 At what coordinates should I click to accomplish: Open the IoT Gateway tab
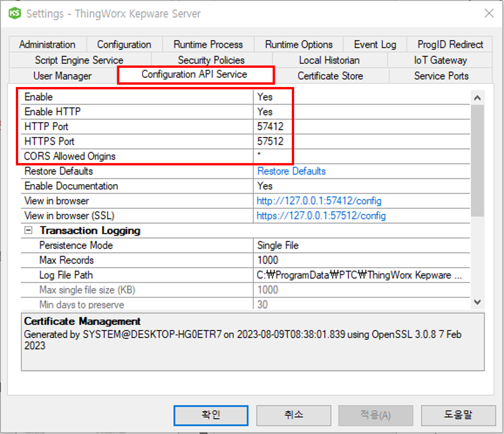click(x=440, y=60)
